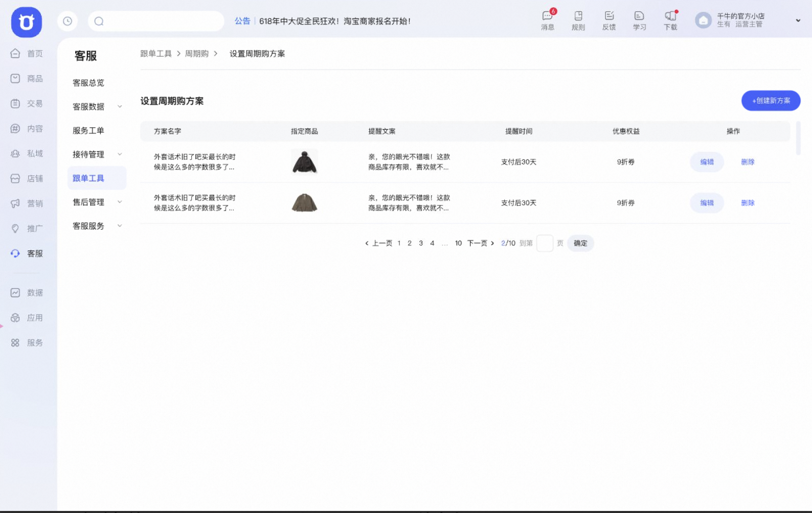Open 应用 apps in sidebar
This screenshot has width=812, height=513.
tap(27, 318)
